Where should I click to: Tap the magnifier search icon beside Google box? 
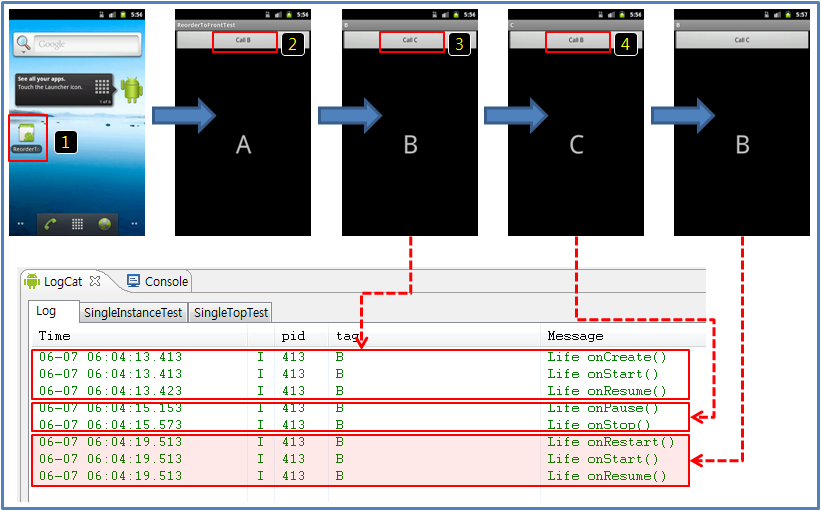(24, 44)
